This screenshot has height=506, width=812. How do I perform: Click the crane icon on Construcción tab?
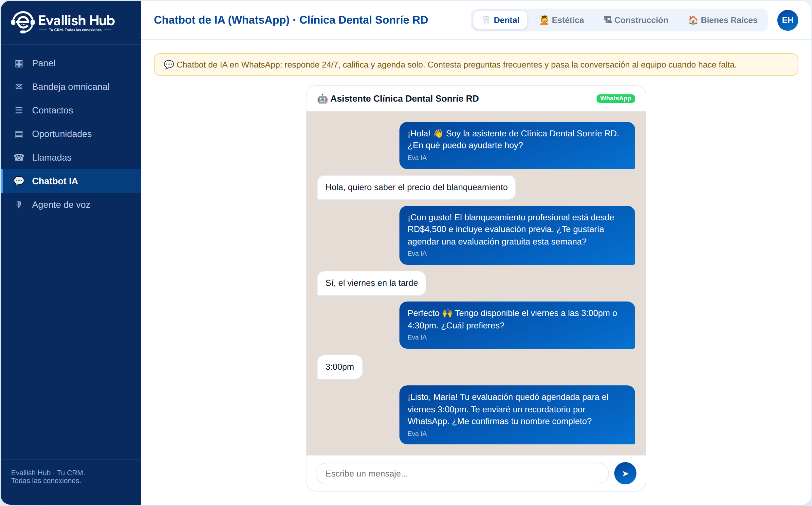[607, 20]
